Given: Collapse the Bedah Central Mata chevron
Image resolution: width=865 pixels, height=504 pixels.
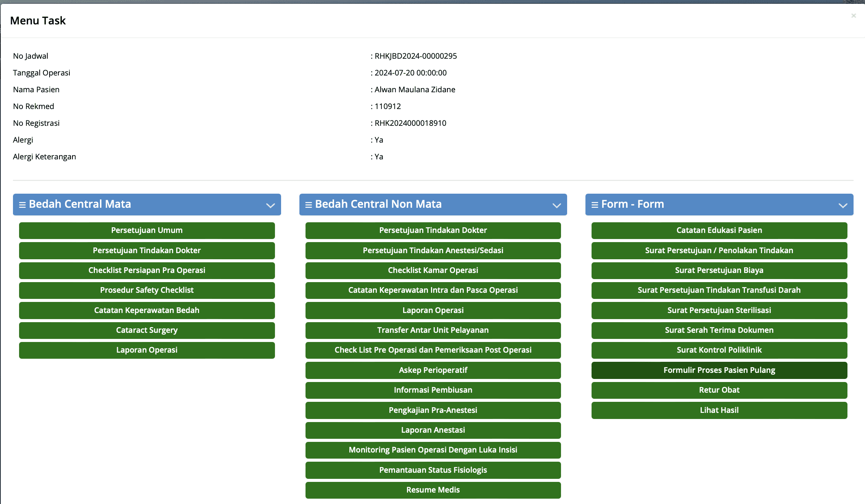Looking at the screenshot, I should point(270,205).
